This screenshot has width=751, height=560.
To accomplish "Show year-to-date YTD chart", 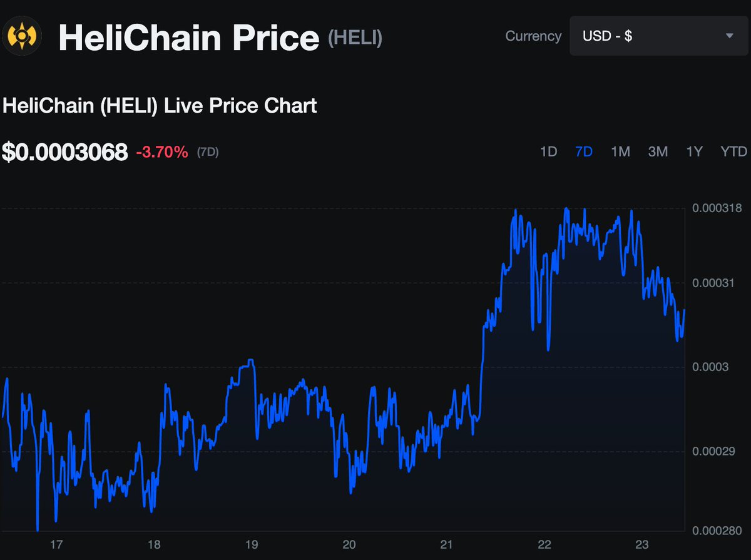I will tap(733, 151).
